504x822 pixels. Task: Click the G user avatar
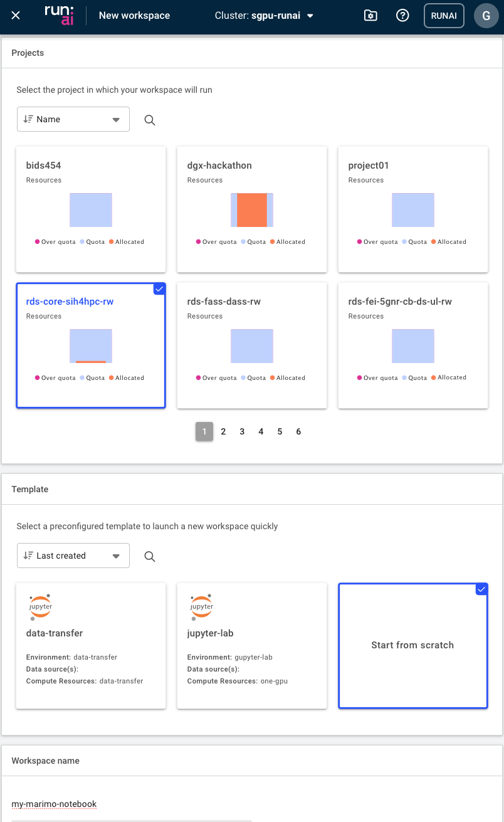pos(486,16)
